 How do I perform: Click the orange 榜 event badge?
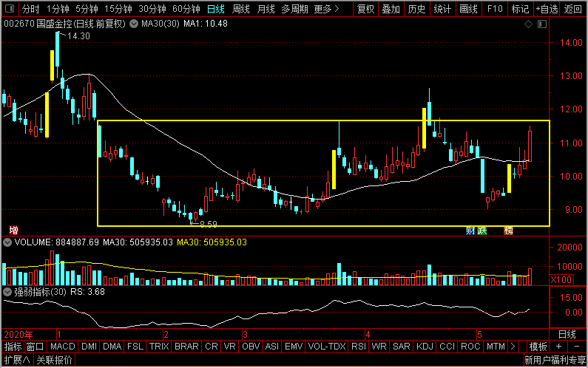(x=509, y=231)
